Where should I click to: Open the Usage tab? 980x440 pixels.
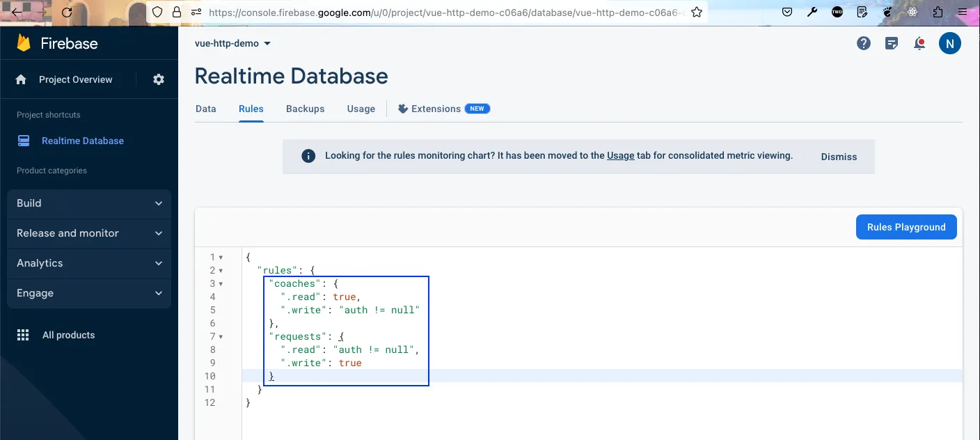tap(361, 109)
